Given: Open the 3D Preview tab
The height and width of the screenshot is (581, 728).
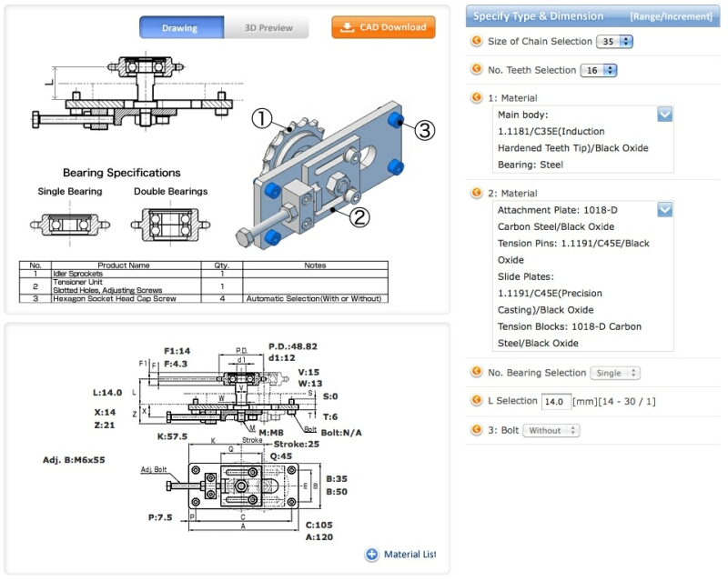Looking at the screenshot, I should 267,27.
